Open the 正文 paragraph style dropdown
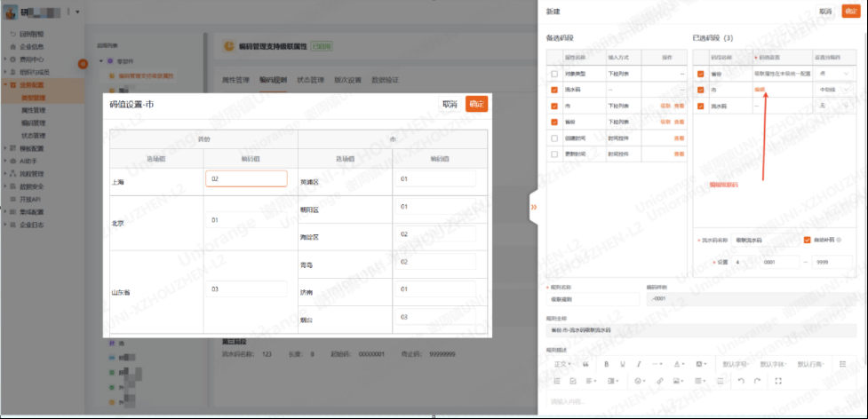Viewport: 868px width, 419px height. point(561,364)
